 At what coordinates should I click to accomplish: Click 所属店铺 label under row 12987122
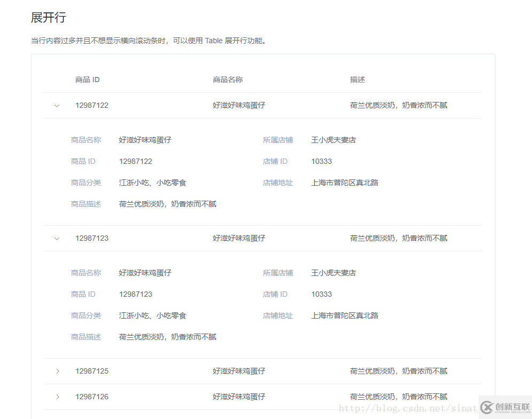pyautogui.click(x=278, y=140)
